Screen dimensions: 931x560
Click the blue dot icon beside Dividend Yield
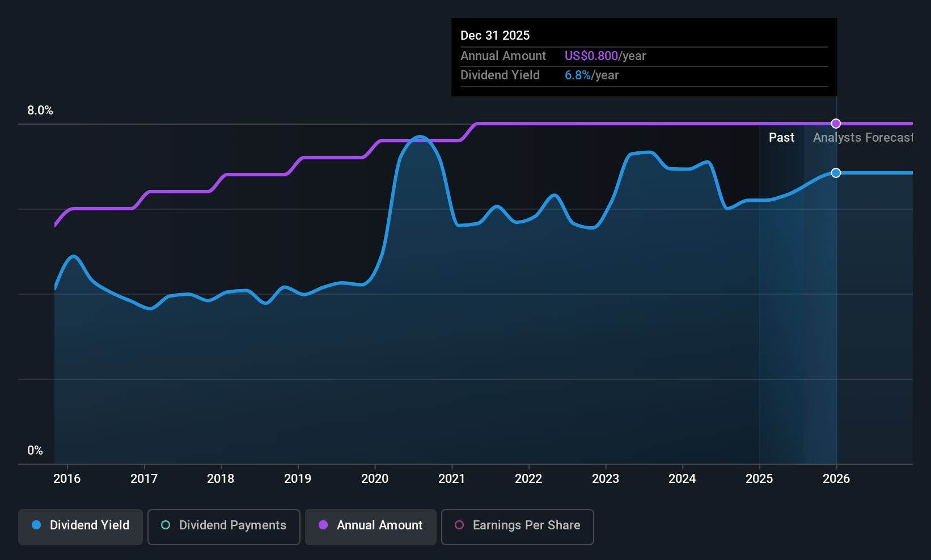coord(36,525)
